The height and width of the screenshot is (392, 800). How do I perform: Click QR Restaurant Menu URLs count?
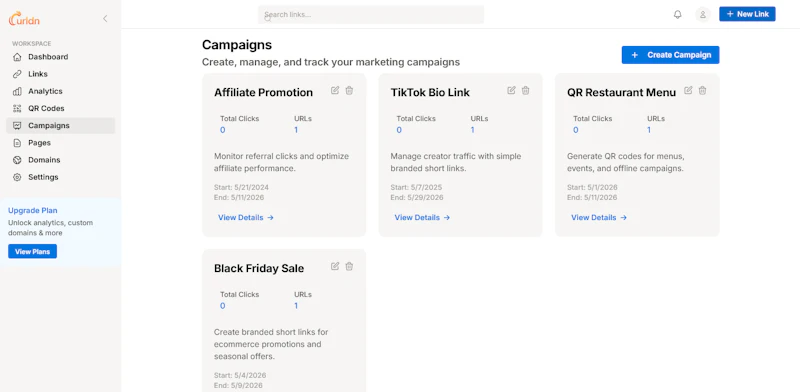pos(649,130)
